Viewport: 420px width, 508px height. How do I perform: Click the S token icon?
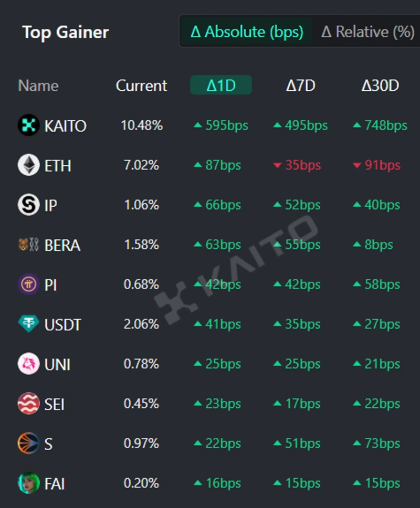point(28,444)
